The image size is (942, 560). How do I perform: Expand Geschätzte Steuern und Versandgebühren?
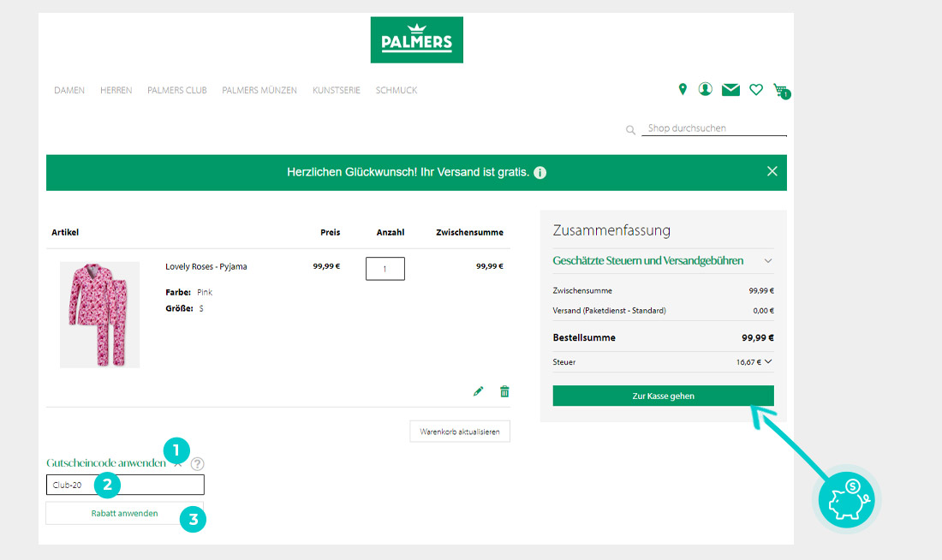point(663,261)
